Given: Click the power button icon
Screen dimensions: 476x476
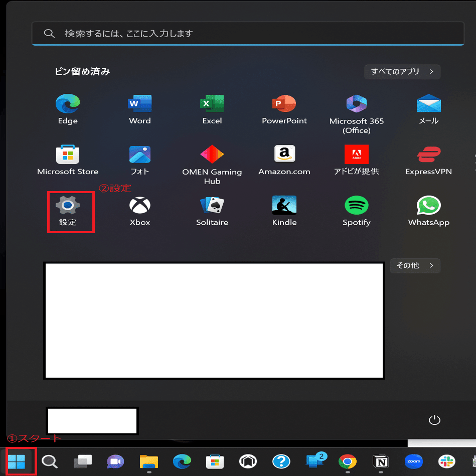Looking at the screenshot, I should tap(434, 420).
